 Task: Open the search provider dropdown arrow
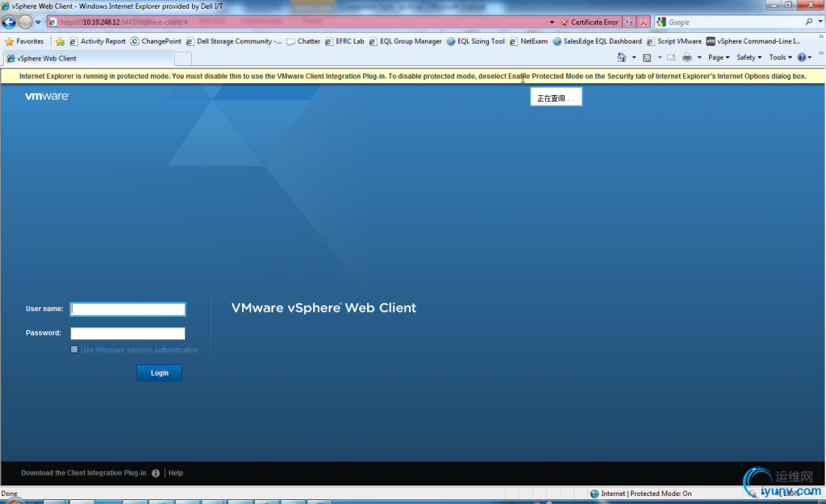tap(820, 22)
